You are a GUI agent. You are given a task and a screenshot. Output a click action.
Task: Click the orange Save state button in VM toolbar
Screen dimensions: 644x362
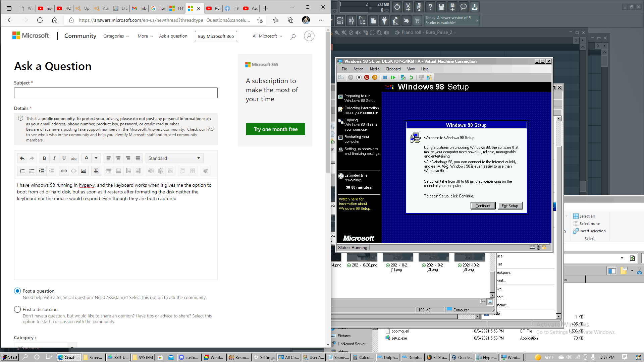(x=375, y=77)
